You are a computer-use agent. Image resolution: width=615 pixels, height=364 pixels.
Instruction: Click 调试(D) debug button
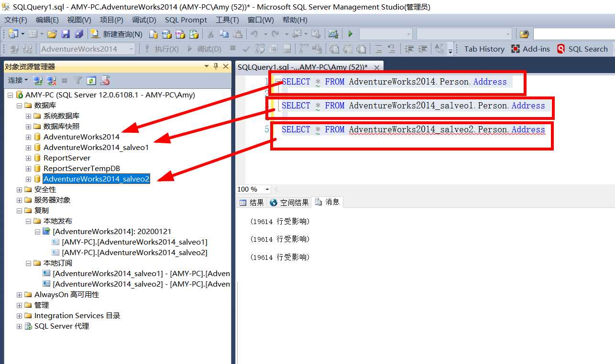click(204, 49)
